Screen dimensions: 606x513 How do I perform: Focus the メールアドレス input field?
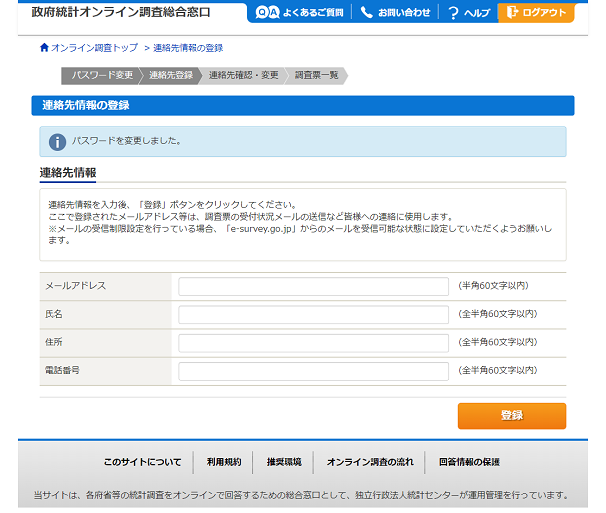[x=313, y=287]
